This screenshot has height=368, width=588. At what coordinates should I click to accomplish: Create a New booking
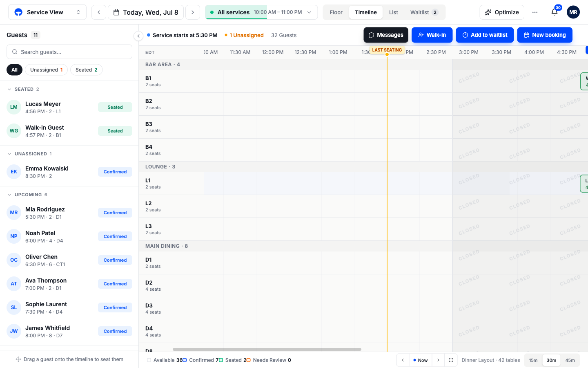545,35
